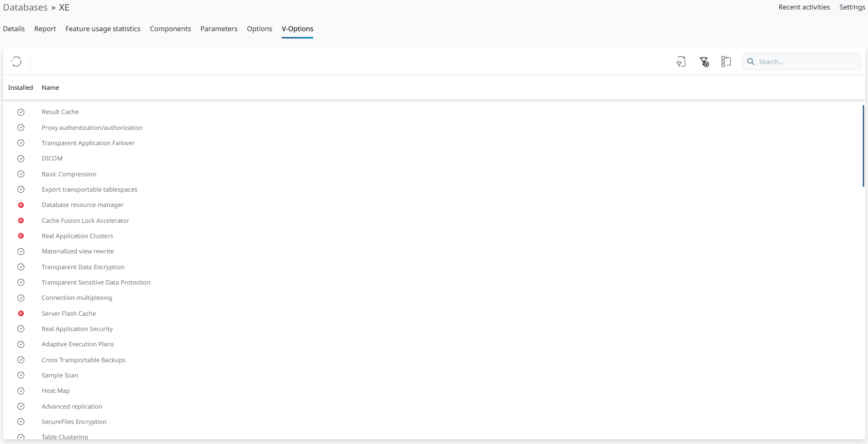Open the column chooser icon
868x444 pixels.
[x=726, y=62]
